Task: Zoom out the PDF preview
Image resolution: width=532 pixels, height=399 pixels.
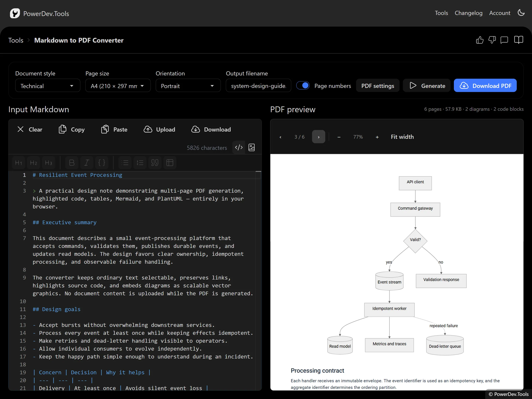Action: tap(339, 137)
